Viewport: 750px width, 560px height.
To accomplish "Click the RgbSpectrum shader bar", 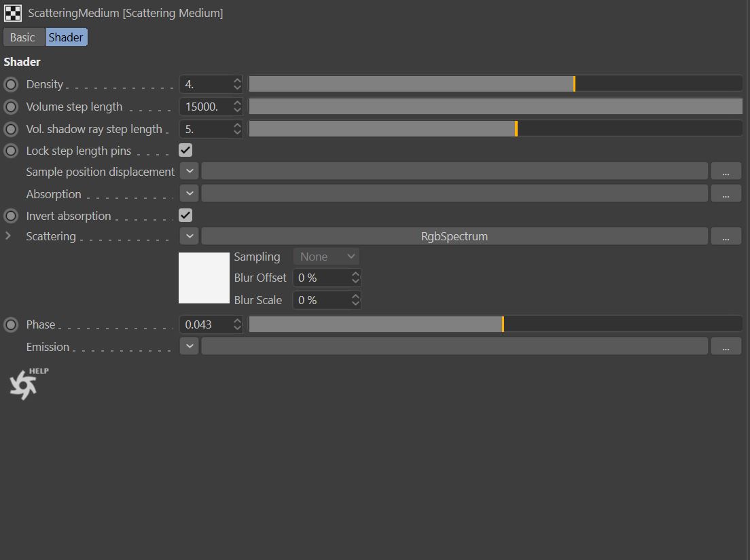I will coord(454,236).
